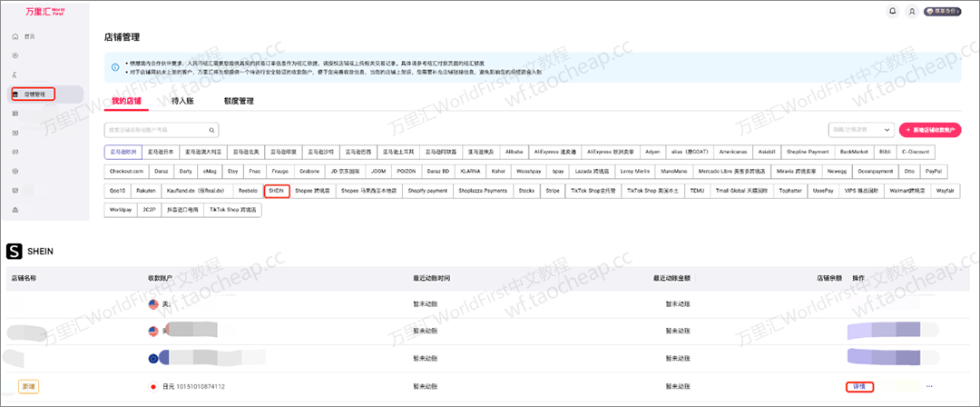Screen dimensions: 980x407
Task: Select the Newegg platform filter
Action: pyautogui.click(x=836, y=171)
